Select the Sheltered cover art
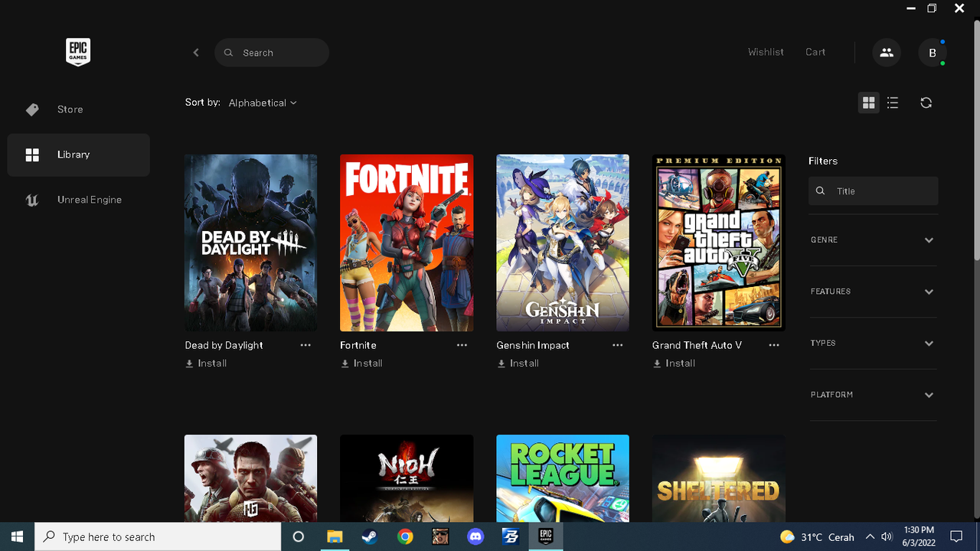 719,478
